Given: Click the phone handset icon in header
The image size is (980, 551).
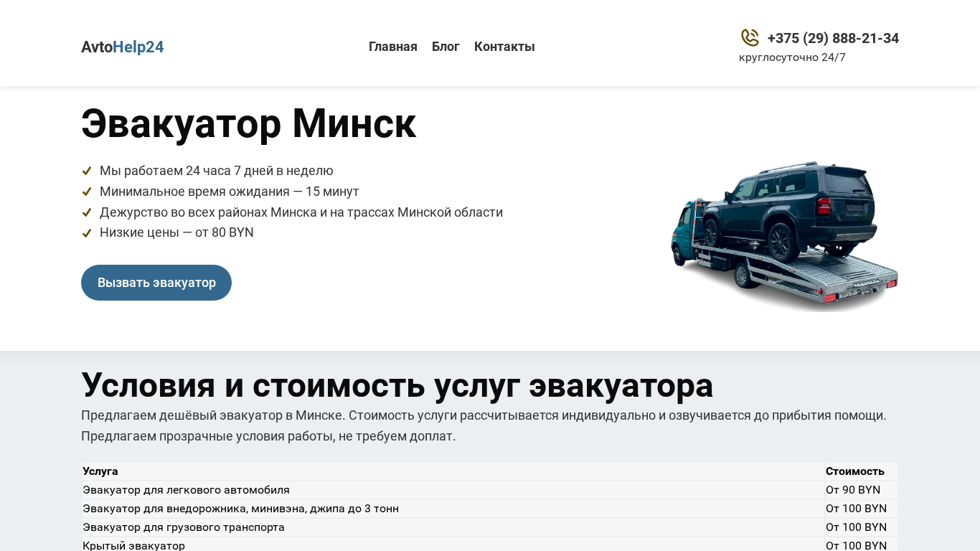Looking at the screenshot, I should pos(750,38).
